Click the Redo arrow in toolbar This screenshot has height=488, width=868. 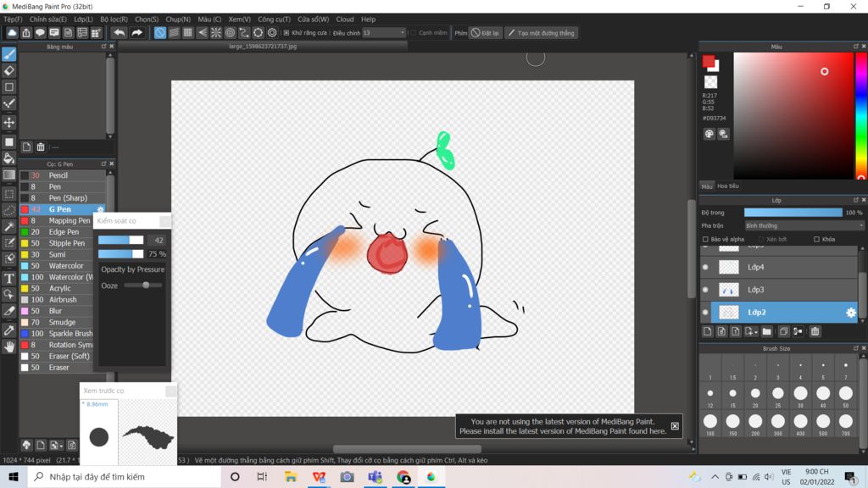(x=136, y=33)
